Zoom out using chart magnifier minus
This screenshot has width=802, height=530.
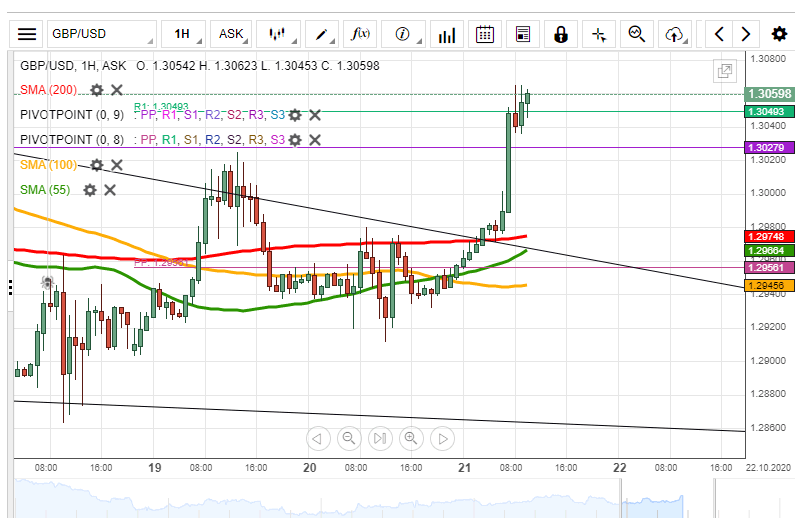[348, 438]
